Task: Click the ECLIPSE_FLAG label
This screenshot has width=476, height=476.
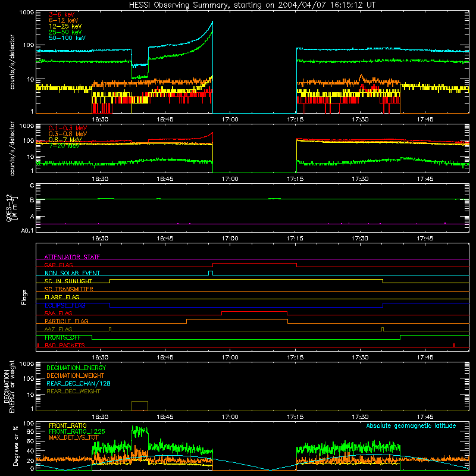Action: coord(65,305)
